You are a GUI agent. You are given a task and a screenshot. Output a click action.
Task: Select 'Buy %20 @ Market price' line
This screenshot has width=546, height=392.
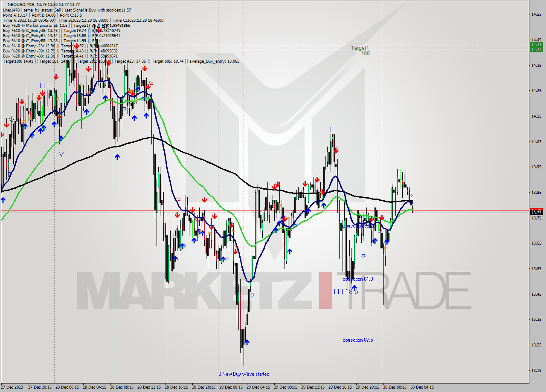tap(66, 25)
